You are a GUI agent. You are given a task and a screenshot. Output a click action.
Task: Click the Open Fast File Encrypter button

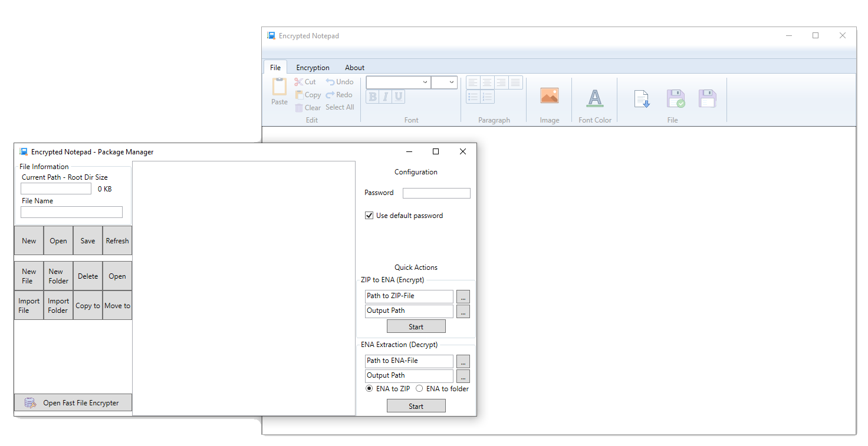tap(73, 403)
